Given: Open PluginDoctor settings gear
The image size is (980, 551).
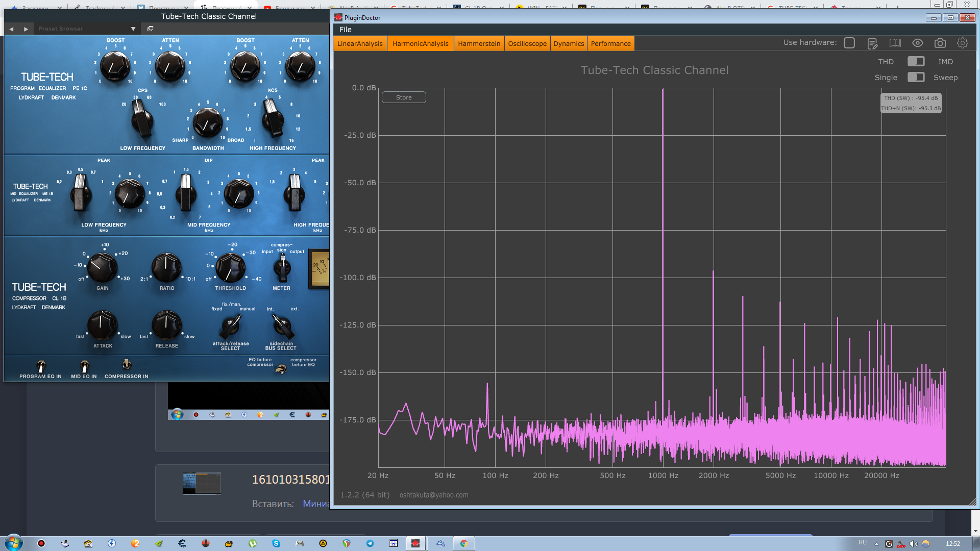Looking at the screenshot, I should (x=963, y=43).
